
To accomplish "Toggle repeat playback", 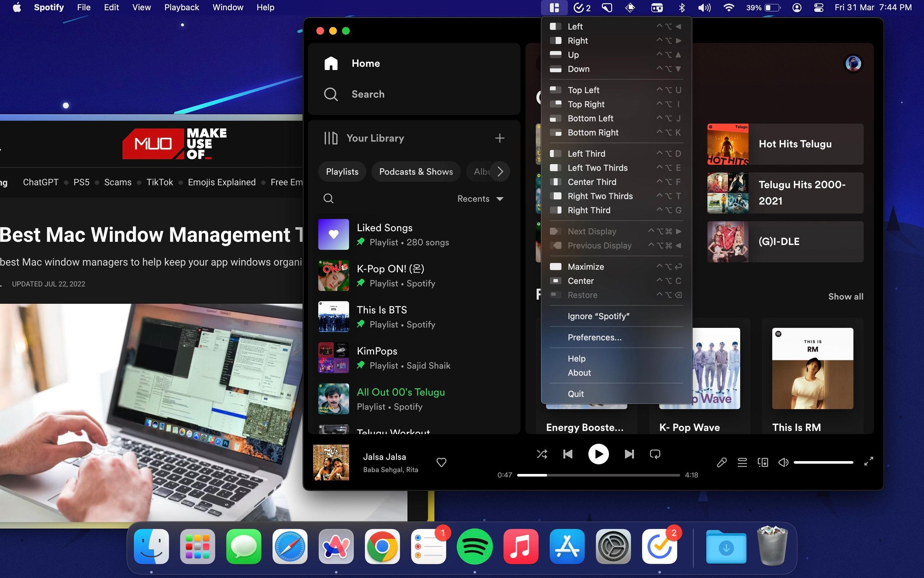I will point(655,454).
